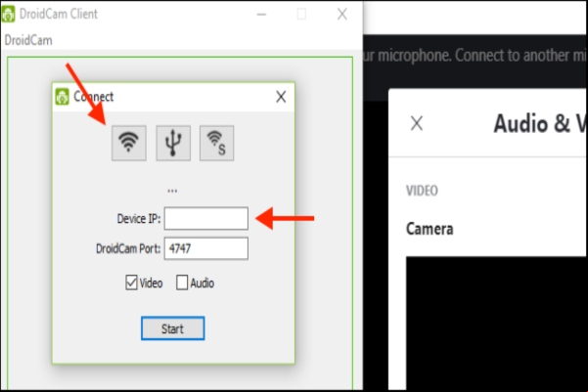The image size is (588, 392).
Task: Click the DroidCam Port field showing 4747
Action: (206, 248)
